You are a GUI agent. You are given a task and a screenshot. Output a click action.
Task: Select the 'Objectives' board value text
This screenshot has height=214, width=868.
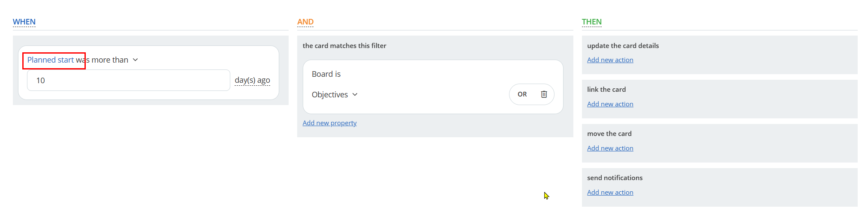(x=330, y=95)
